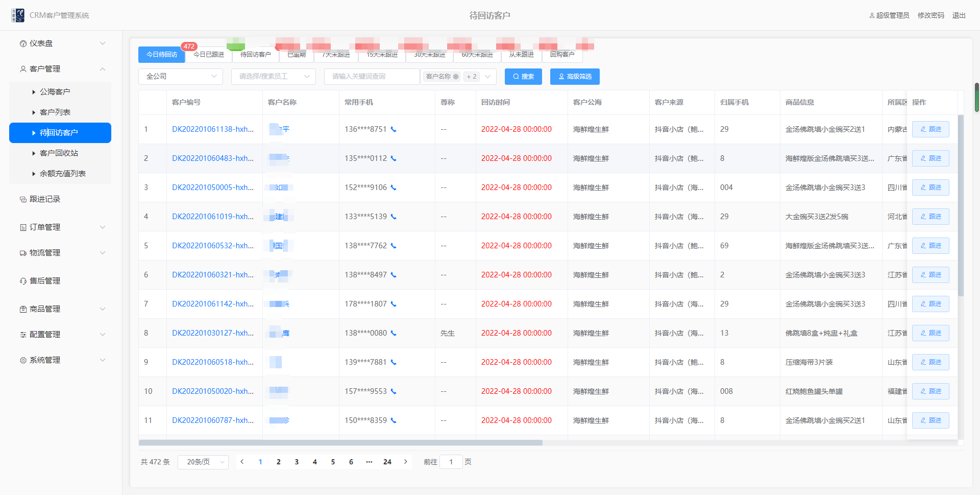The height and width of the screenshot is (495, 980).
Task: Go to page 2 in pagination
Action: [x=279, y=462]
